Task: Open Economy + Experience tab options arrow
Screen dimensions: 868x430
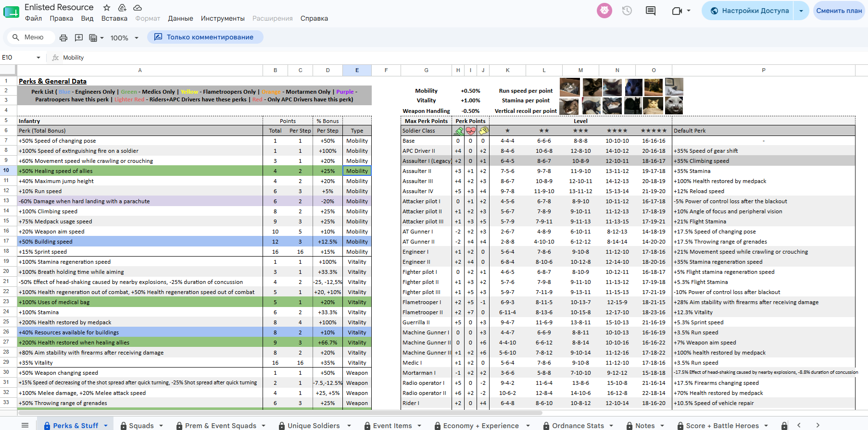Action: point(528,426)
